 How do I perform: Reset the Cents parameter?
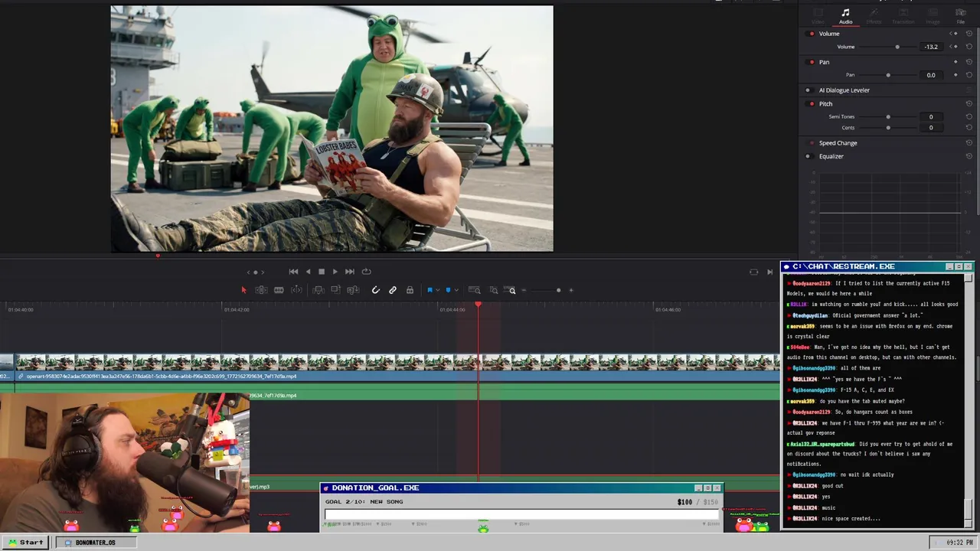coord(969,128)
